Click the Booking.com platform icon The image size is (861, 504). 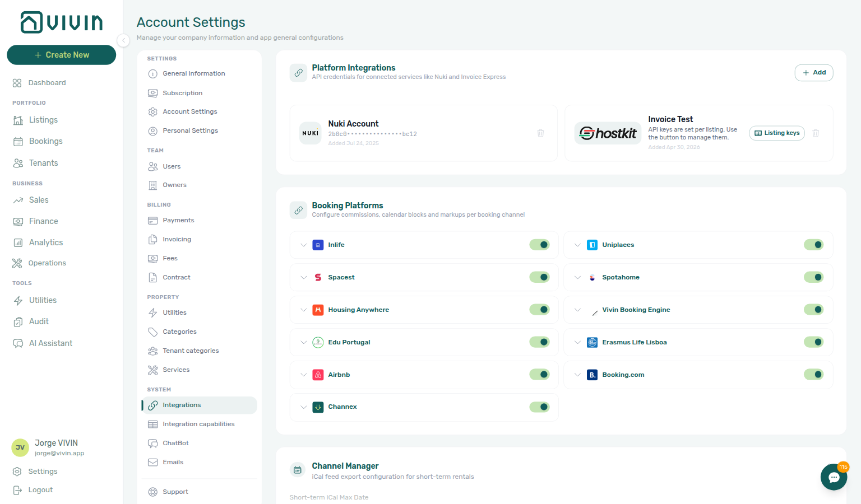click(592, 375)
